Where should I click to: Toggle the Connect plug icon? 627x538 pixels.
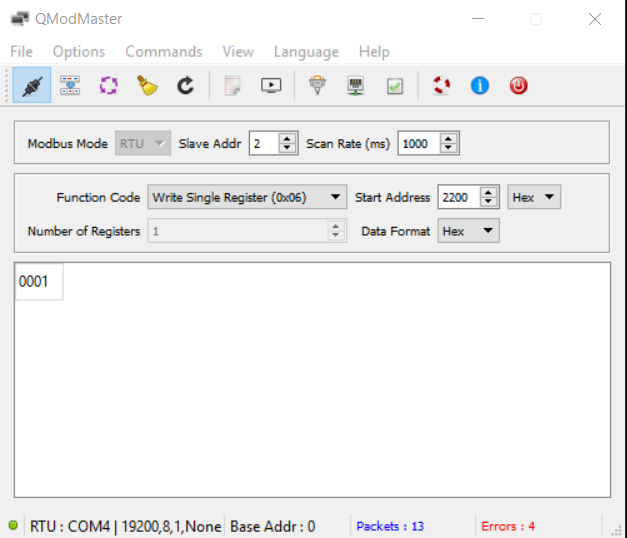pos(32,85)
